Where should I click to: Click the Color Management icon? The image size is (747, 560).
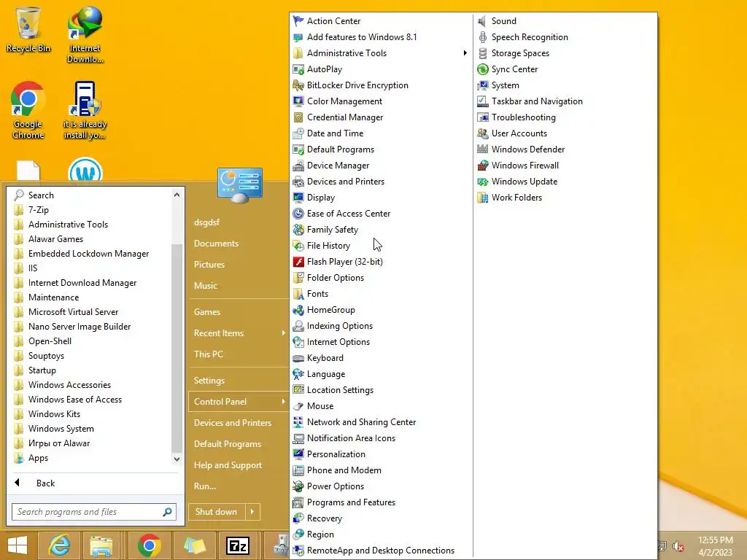(298, 101)
